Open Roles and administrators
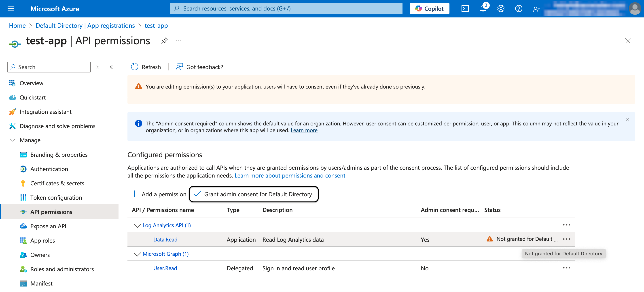The image size is (644, 292). pyautogui.click(x=62, y=269)
